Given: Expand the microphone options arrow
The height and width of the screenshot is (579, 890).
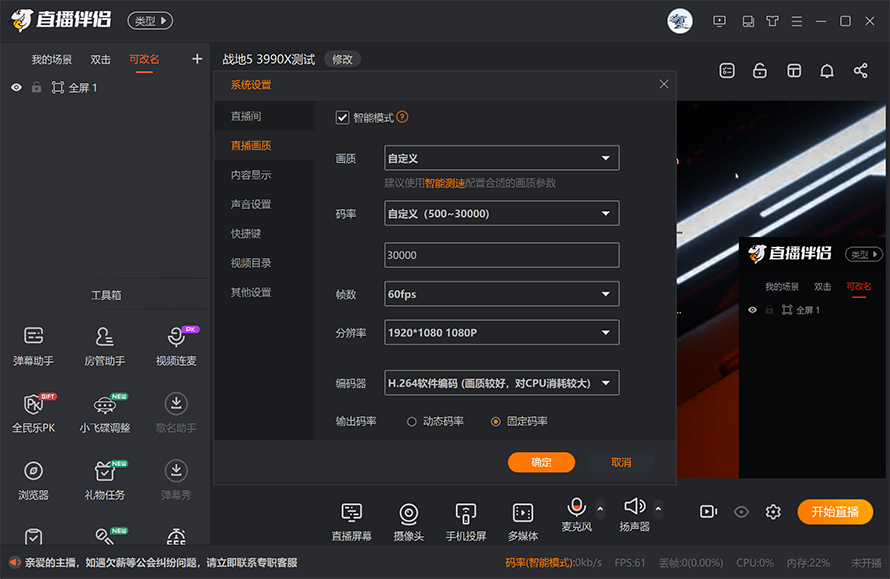Looking at the screenshot, I should point(600,509).
